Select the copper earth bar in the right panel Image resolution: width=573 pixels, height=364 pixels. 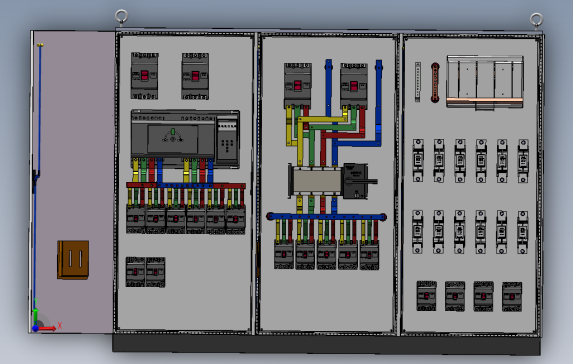(x=435, y=83)
